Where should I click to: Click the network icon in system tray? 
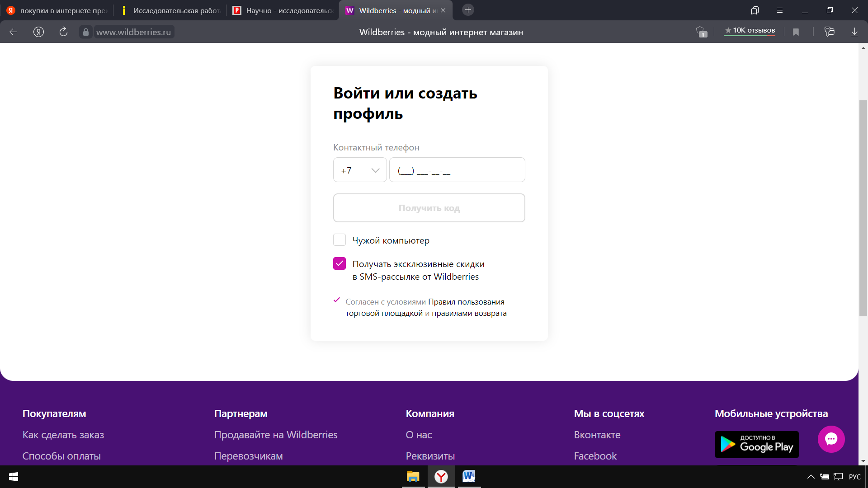click(x=838, y=477)
